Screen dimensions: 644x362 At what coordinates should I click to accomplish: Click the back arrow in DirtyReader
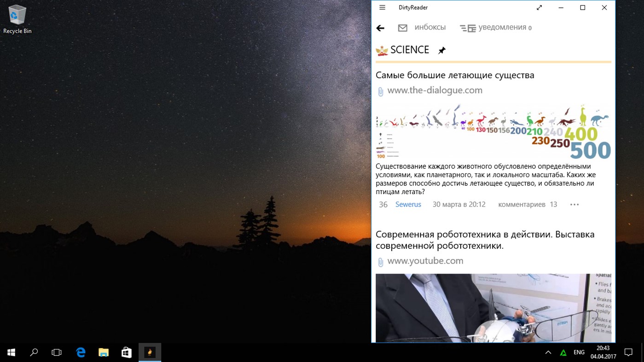pyautogui.click(x=380, y=28)
